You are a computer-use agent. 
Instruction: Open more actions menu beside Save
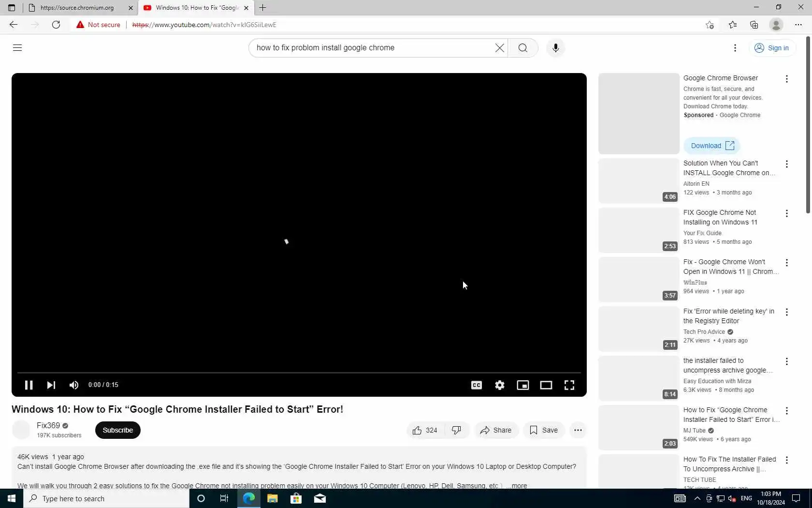[578, 430]
